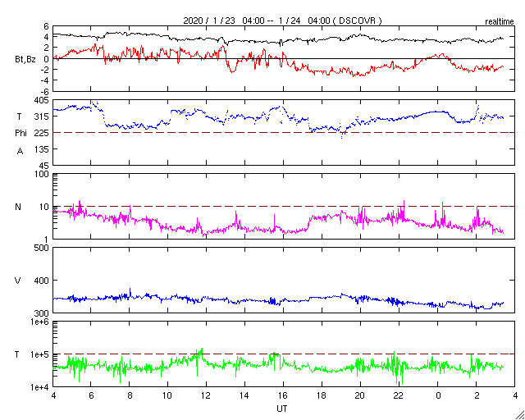Click the '12' hour tick on x-axis
Viewport: 525px width, 420px height.
click(206, 396)
